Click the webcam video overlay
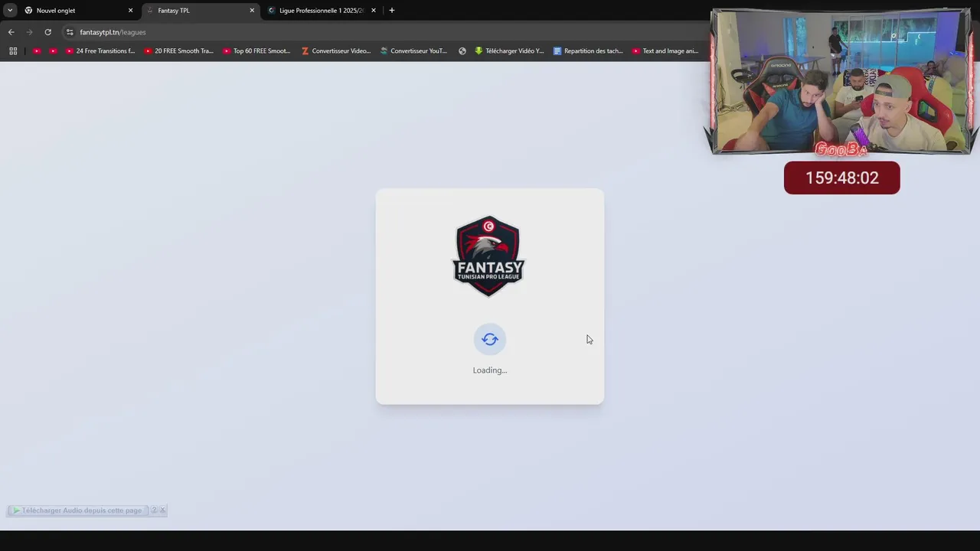Image resolution: width=980 pixels, height=551 pixels. (841, 81)
